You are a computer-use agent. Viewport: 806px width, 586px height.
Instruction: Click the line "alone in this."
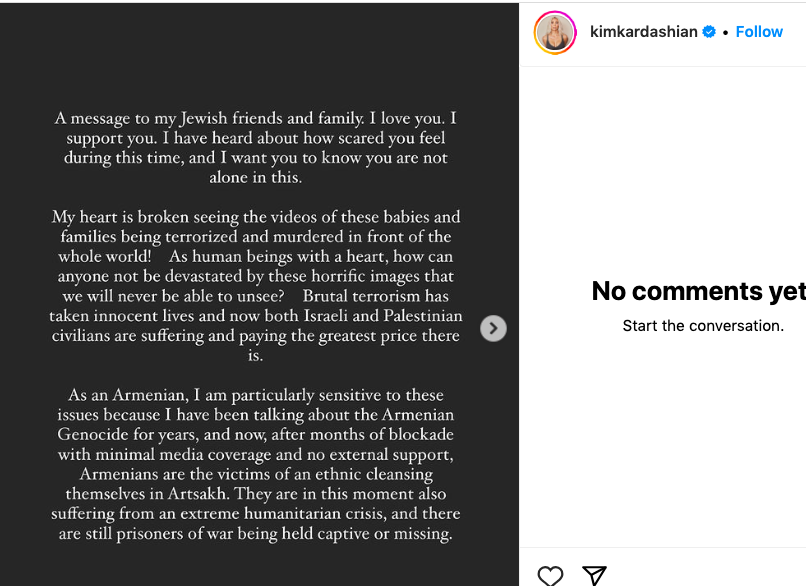(256, 178)
